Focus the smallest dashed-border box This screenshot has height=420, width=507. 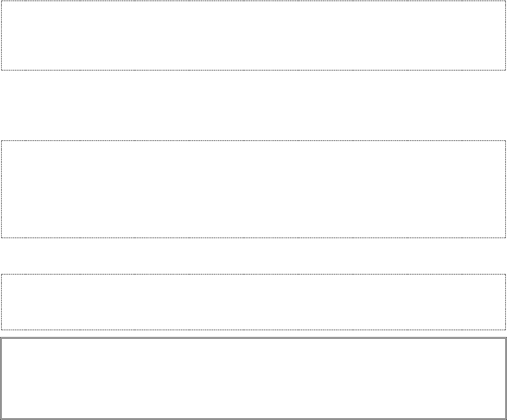click(x=253, y=302)
